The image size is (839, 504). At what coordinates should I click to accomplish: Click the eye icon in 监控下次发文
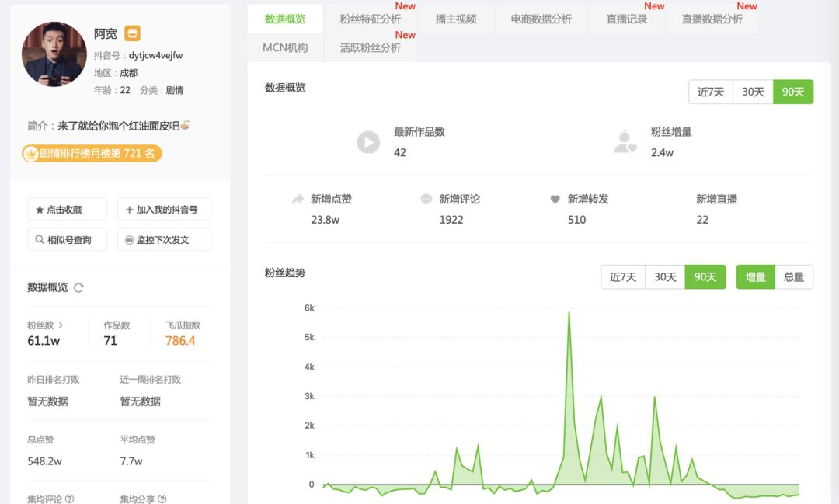pyautogui.click(x=129, y=240)
